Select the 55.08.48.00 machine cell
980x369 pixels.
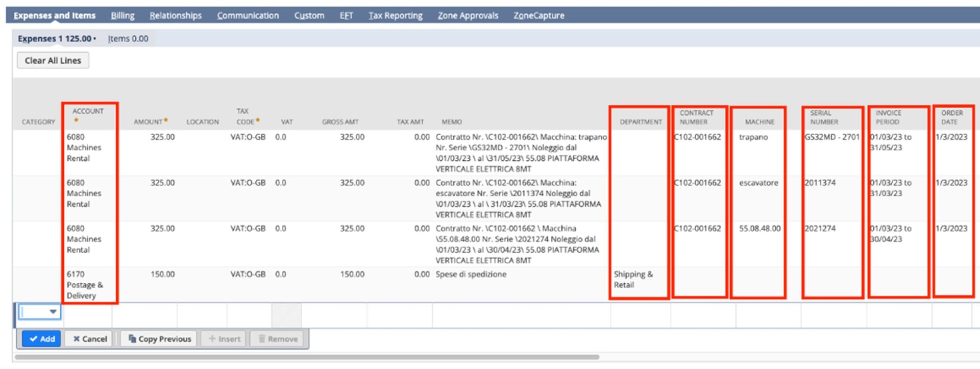[x=760, y=228]
